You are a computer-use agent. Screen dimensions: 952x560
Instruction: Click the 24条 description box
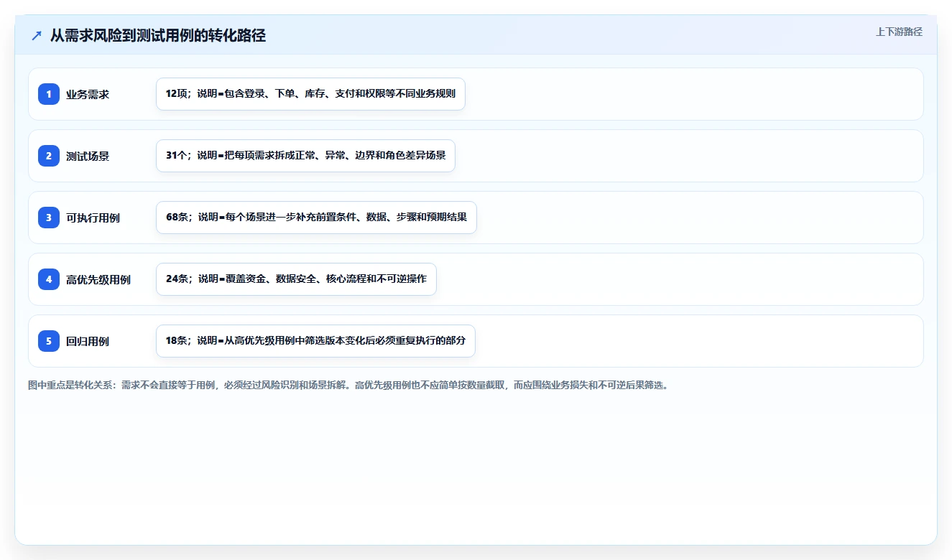click(x=296, y=279)
